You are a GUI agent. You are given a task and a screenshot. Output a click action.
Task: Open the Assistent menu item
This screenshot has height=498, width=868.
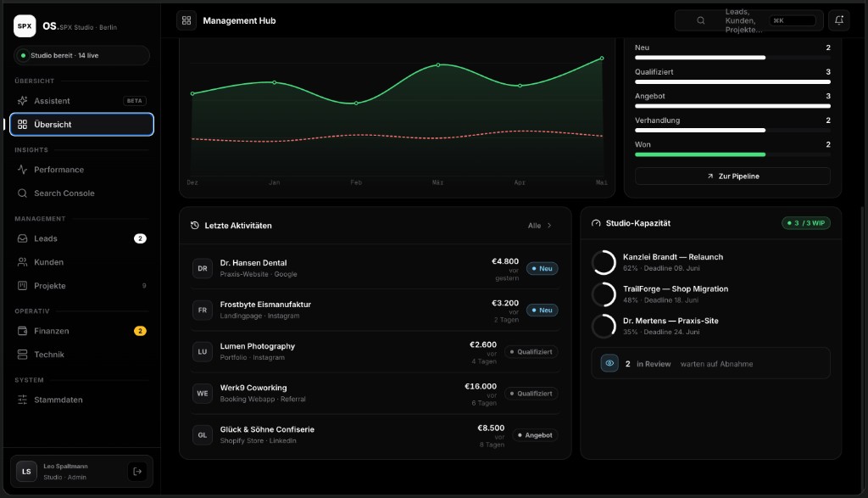[x=81, y=101]
